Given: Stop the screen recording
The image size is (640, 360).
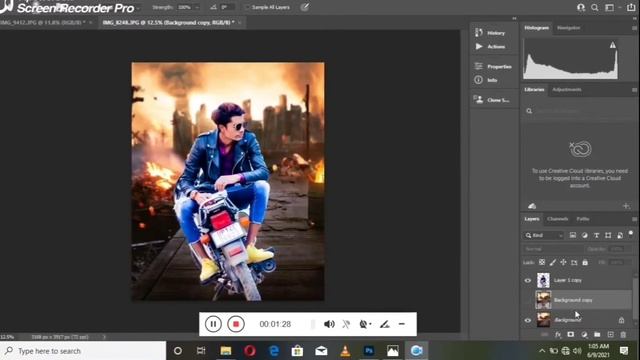Looking at the screenshot, I should (236, 324).
